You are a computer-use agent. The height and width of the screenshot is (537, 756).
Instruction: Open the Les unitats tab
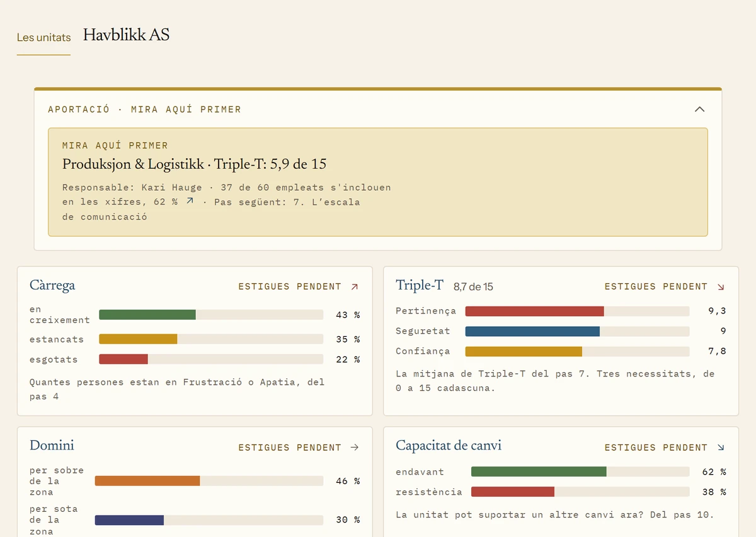[x=43, y=37]
